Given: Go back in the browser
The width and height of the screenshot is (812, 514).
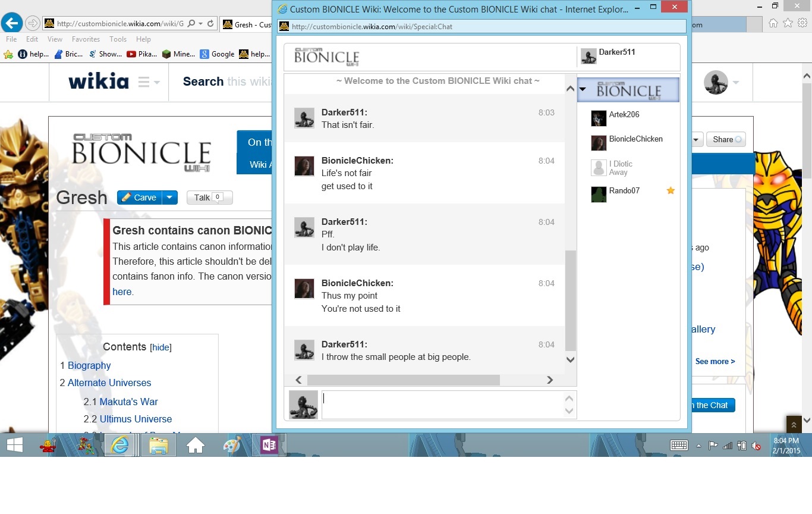Looking at the screenshot, I should tap(12, 23).
